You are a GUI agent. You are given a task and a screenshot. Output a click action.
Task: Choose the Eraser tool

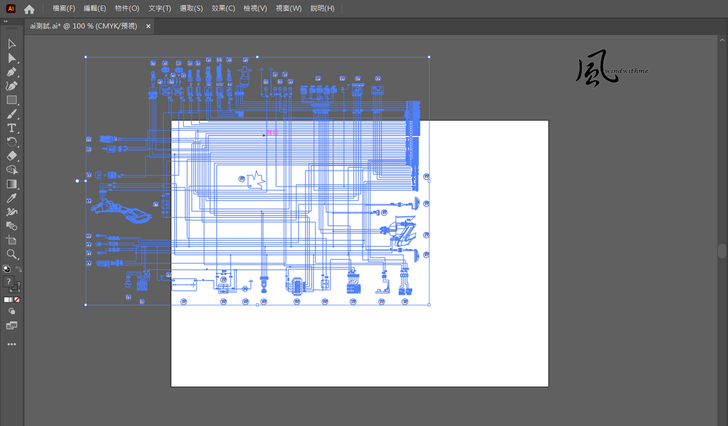pyautogui.click(x=12, y=156)
